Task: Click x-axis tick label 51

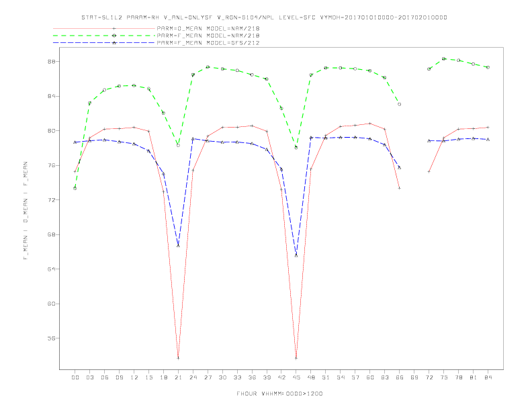Action: pos(326,377)
